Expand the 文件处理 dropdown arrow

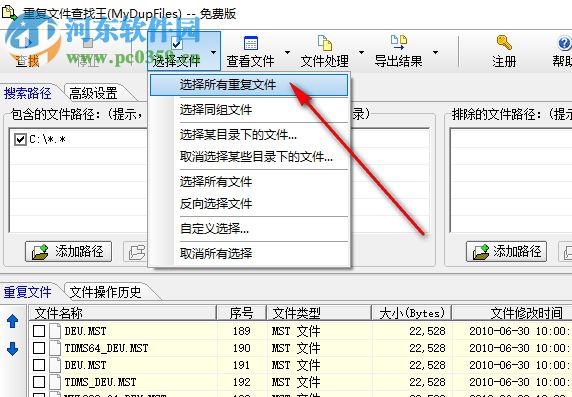click(x=361, y=52)
